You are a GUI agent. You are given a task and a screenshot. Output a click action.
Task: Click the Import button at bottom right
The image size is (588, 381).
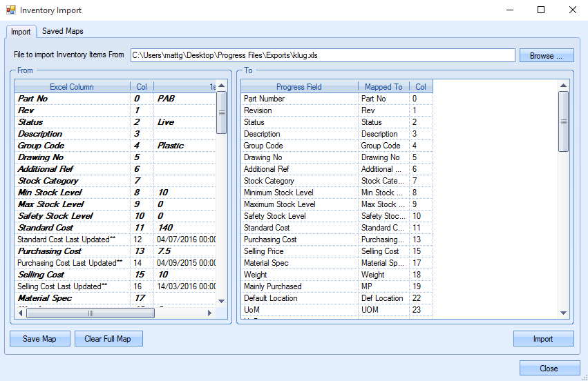pyautogui.click(x=542, y=339)
